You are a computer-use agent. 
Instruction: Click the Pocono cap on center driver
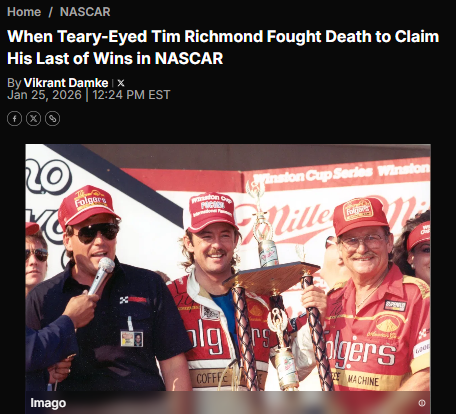coord(211,211)
